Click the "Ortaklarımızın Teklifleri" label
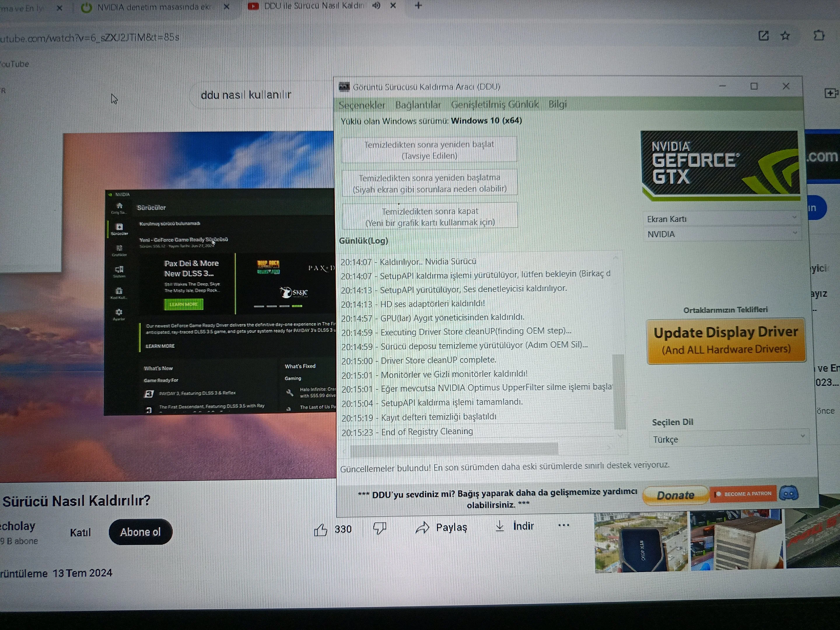 click(x=725, y=309)
